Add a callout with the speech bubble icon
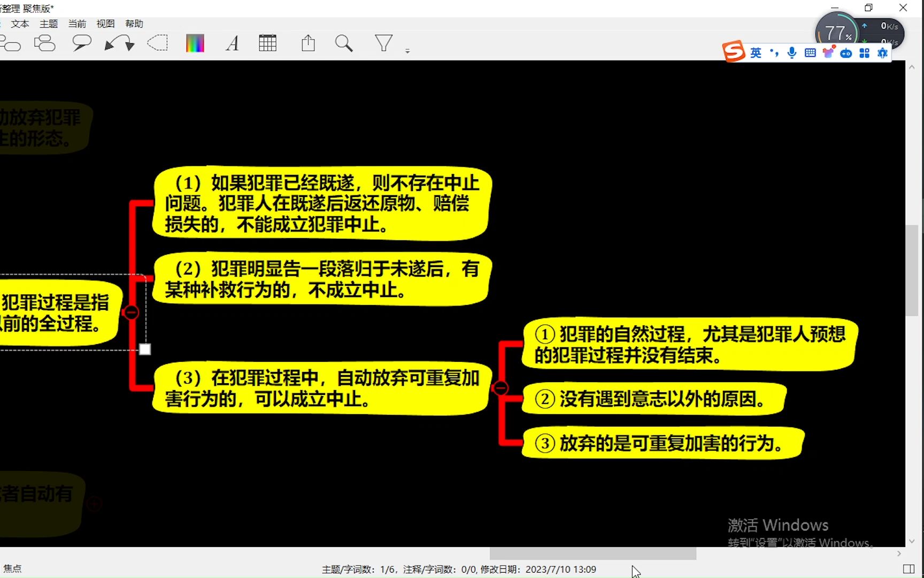This screenshot has height=578, width=924. pos(82,43)
